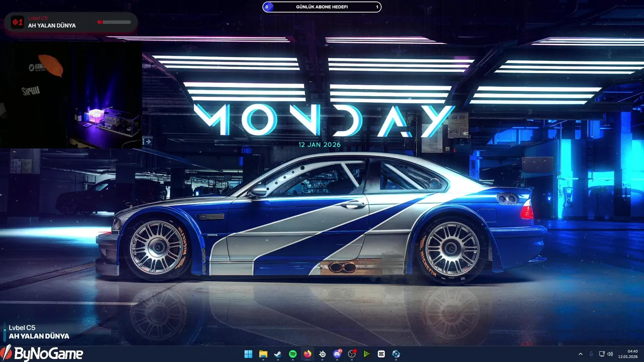The width and height of the screenshot is (644, 362).
Task: Open the volume control in system tray
Action: coord(610,354)
